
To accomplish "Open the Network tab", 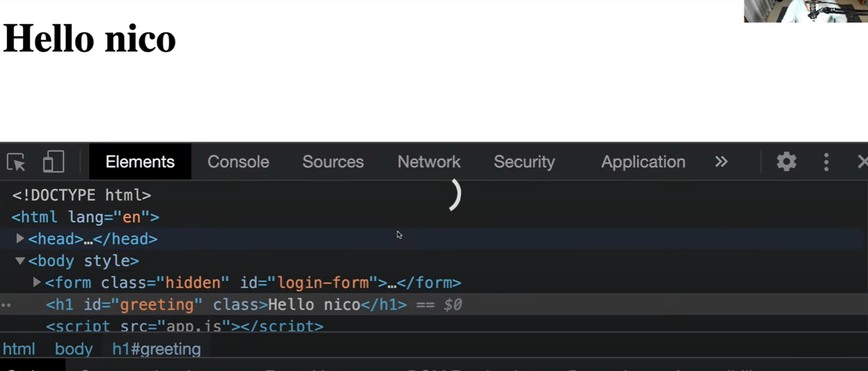I will point(429,161).
